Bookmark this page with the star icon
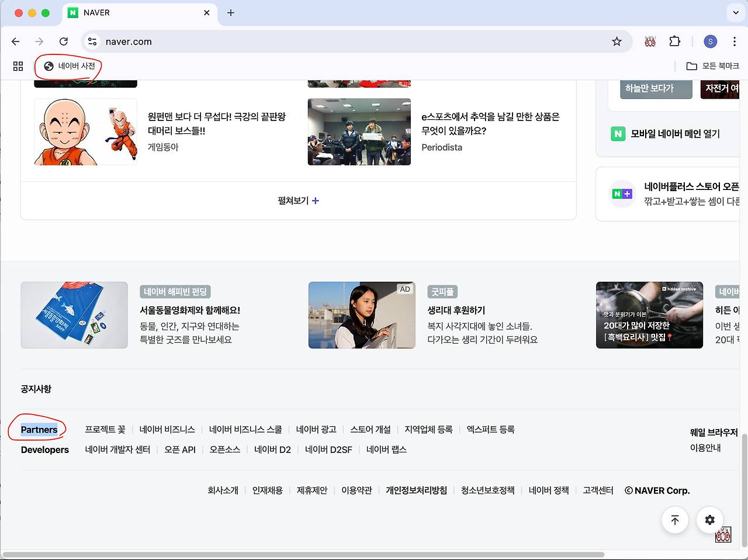 coord(617,42)
